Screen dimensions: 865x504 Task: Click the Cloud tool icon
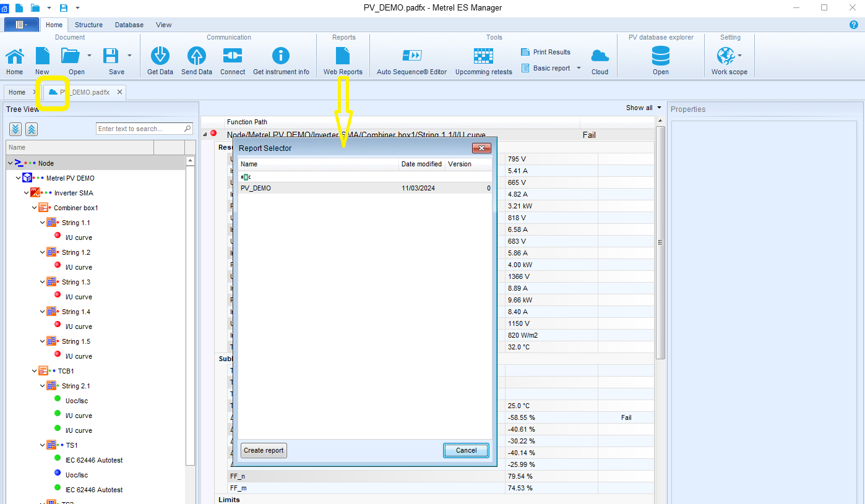[600, 56]
